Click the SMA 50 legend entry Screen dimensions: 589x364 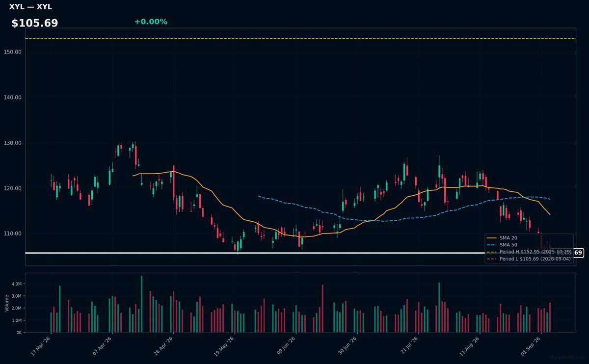pyautogui.click(x=502, y=245)
